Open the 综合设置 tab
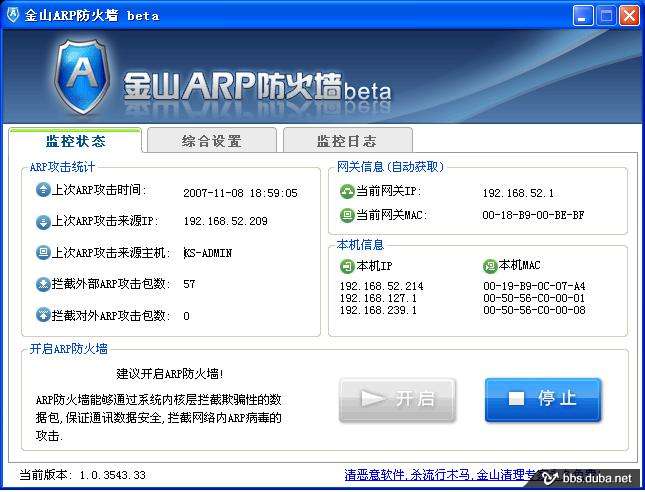Viewport: 645px width, 492px height. pyautogui.click(x=212, y=140)
